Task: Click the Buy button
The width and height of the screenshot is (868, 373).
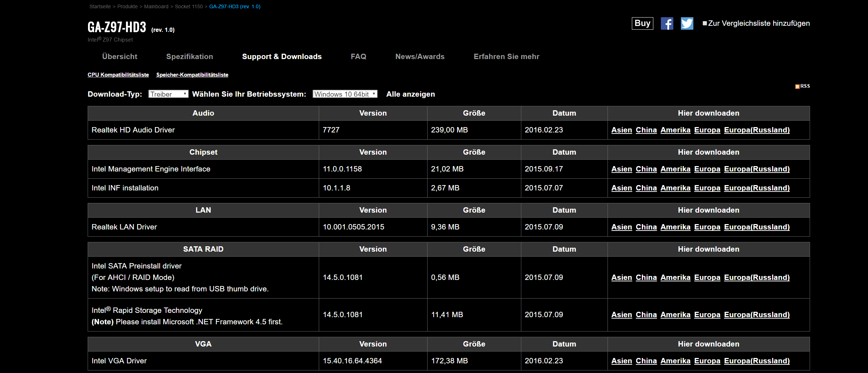Action: 642,23
